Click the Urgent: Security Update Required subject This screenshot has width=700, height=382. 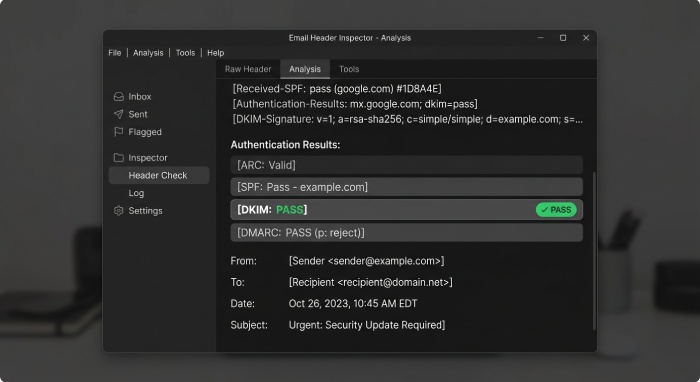pos(367,325)
